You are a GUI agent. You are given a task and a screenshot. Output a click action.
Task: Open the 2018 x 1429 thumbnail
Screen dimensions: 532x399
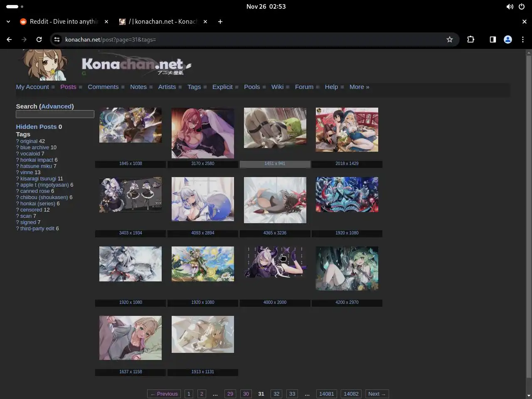point(347,130)
